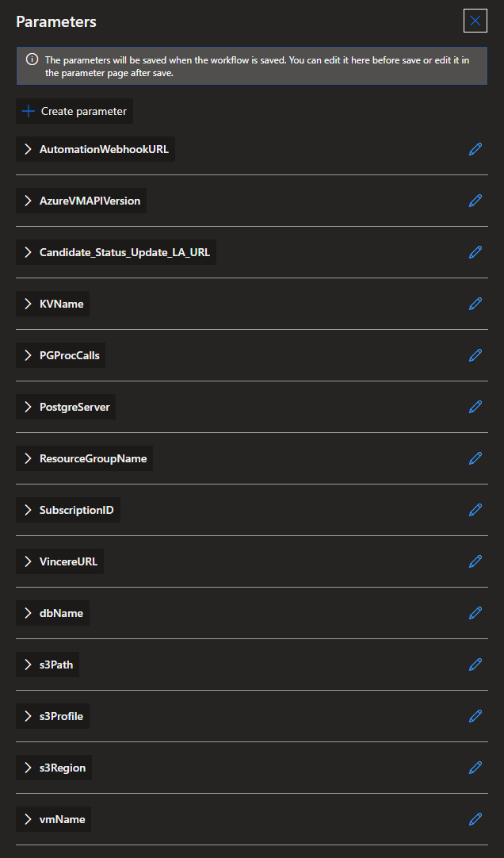Edit the PGProcCalls parameter via pencil icon
The width and height of the screenshot is (504, 858).
tap(475, 355)
